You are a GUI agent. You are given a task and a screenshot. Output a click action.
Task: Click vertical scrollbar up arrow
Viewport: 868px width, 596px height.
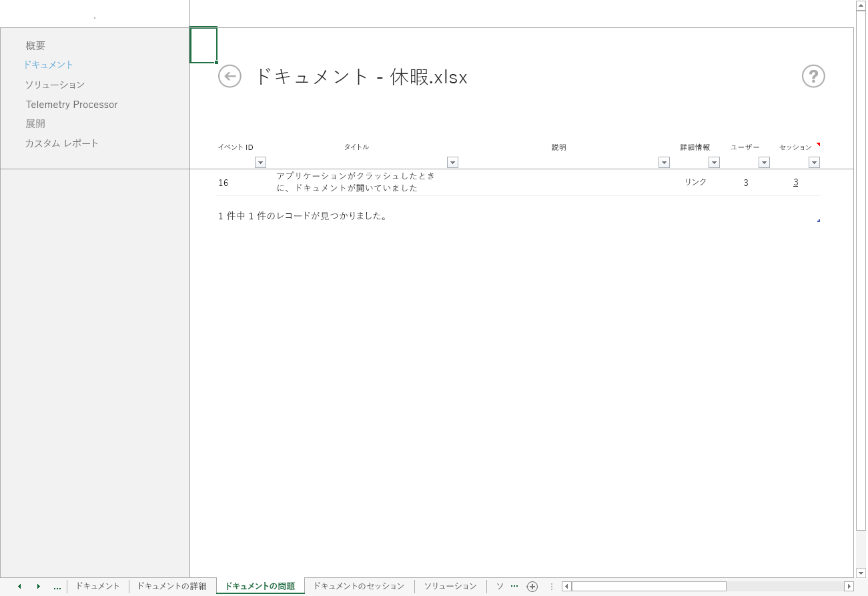(x=861, y=5)
